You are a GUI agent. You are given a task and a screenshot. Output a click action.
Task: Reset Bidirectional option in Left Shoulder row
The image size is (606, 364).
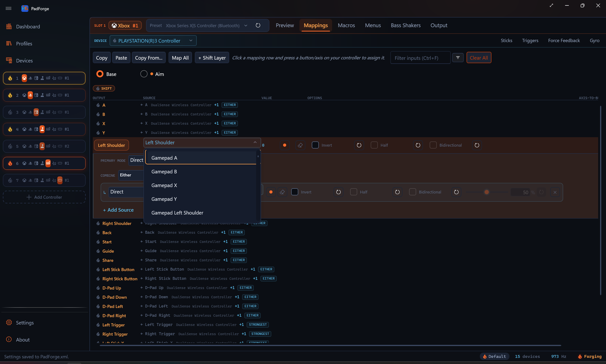(x=477, y=145)
